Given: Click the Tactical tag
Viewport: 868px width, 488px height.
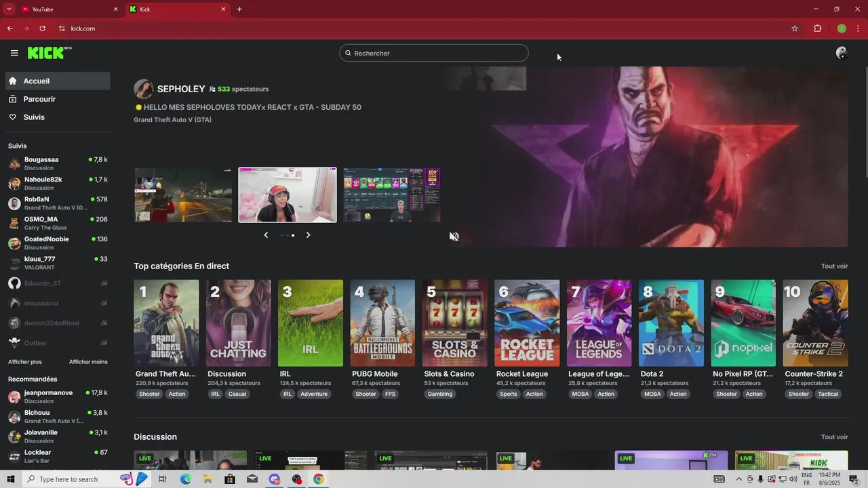Looking at the screenshot, I should tap(828, 394).
